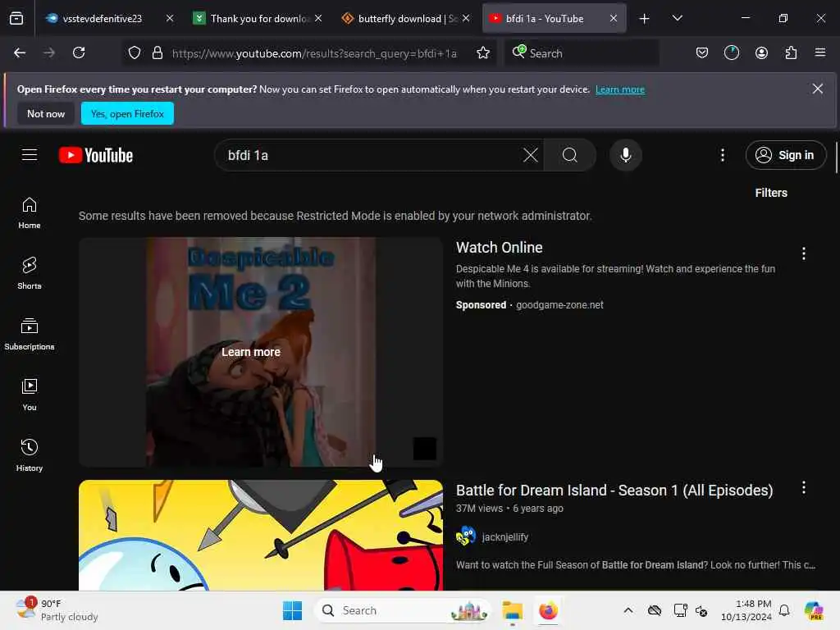Open search Filters
840x630 pixels.
771,193
